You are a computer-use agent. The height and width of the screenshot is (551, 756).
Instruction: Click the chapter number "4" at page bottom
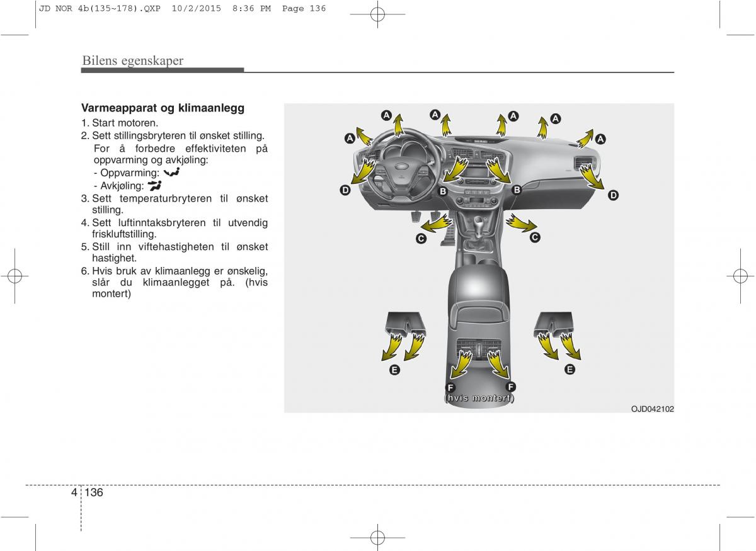point(75,492)
